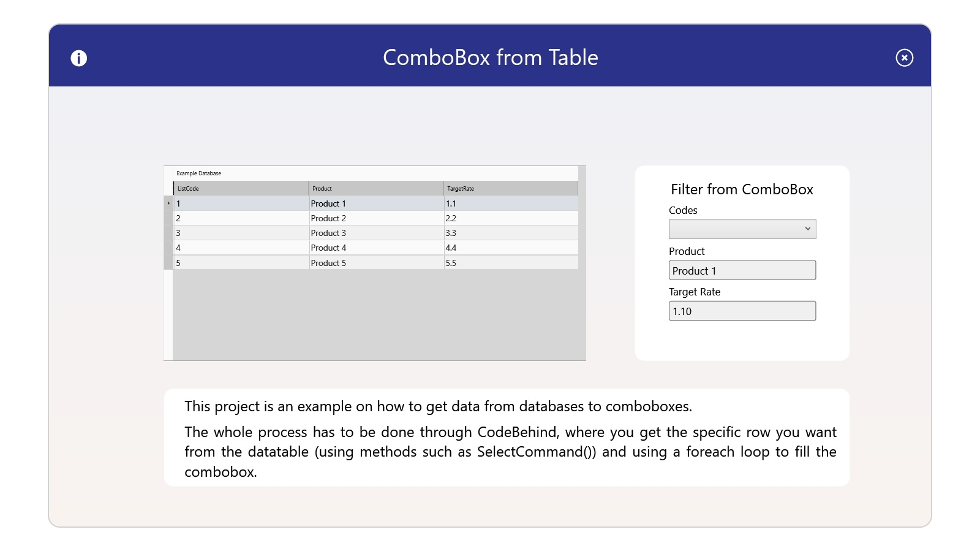Click the 5.5 target rate cell
This screenshot has height=551, width=980.
pos(510,263)
